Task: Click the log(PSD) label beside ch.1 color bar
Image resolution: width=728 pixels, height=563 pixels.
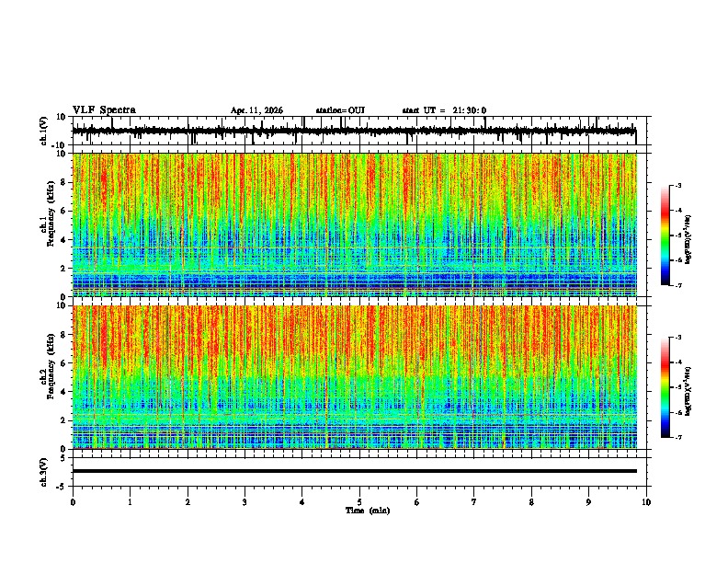Action: click(688, 240)
